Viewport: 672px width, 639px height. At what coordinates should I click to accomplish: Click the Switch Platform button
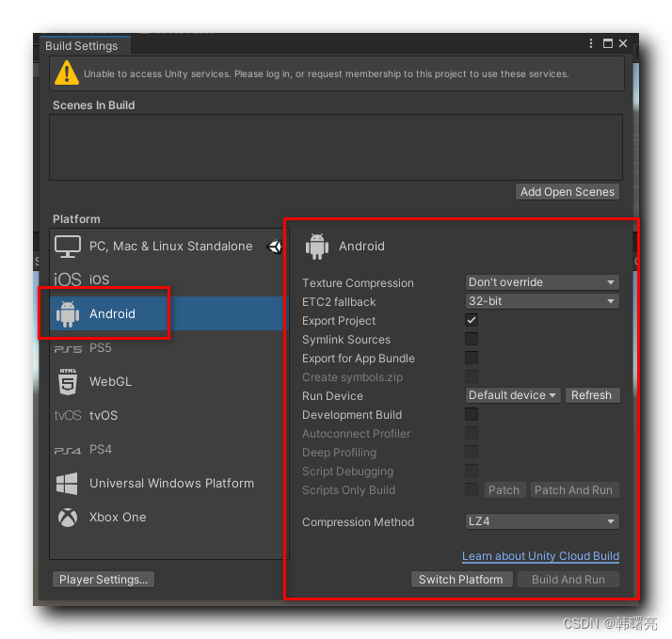click(461, 580)
